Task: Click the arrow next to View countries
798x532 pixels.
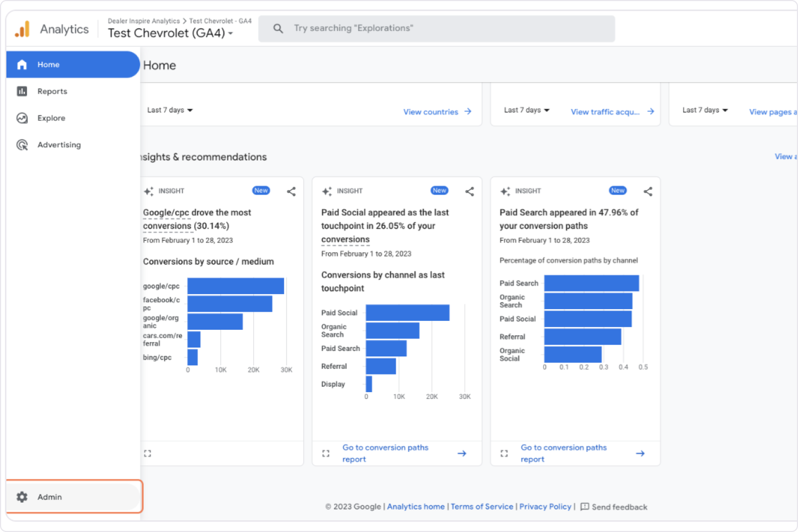Action: 468,111
